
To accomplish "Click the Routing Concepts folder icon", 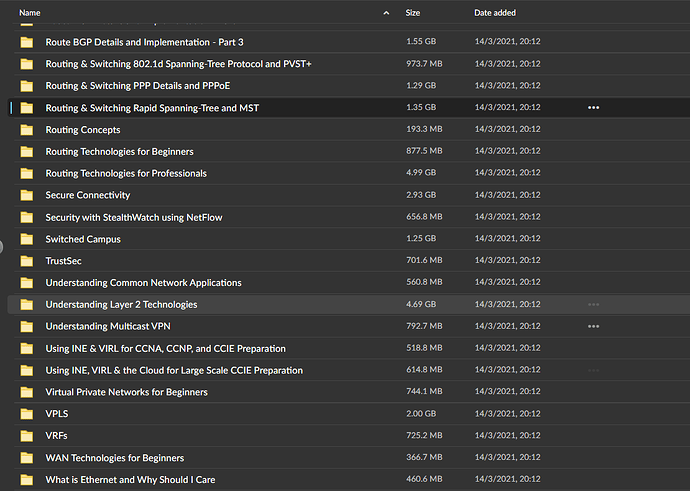I will tap(27, 130).
